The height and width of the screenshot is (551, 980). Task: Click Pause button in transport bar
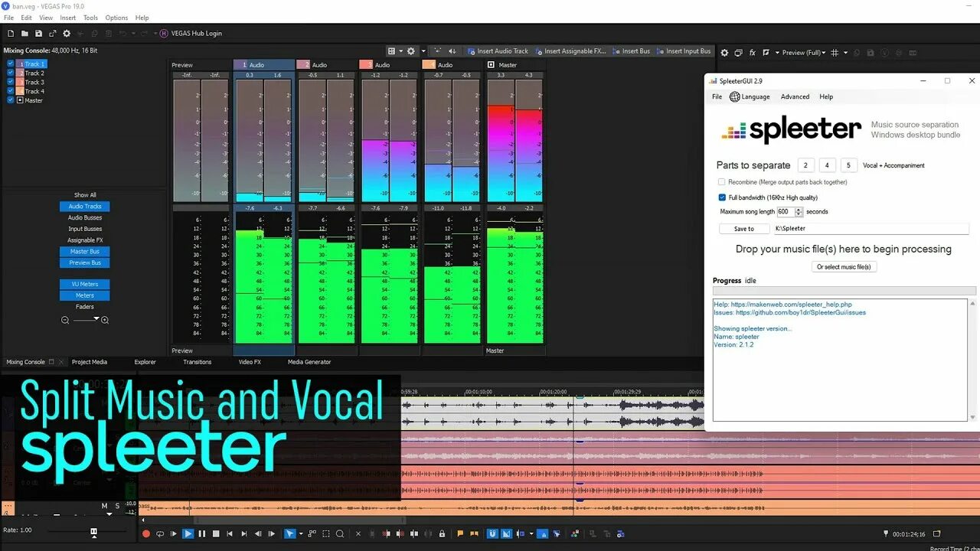tap(202, 534)
